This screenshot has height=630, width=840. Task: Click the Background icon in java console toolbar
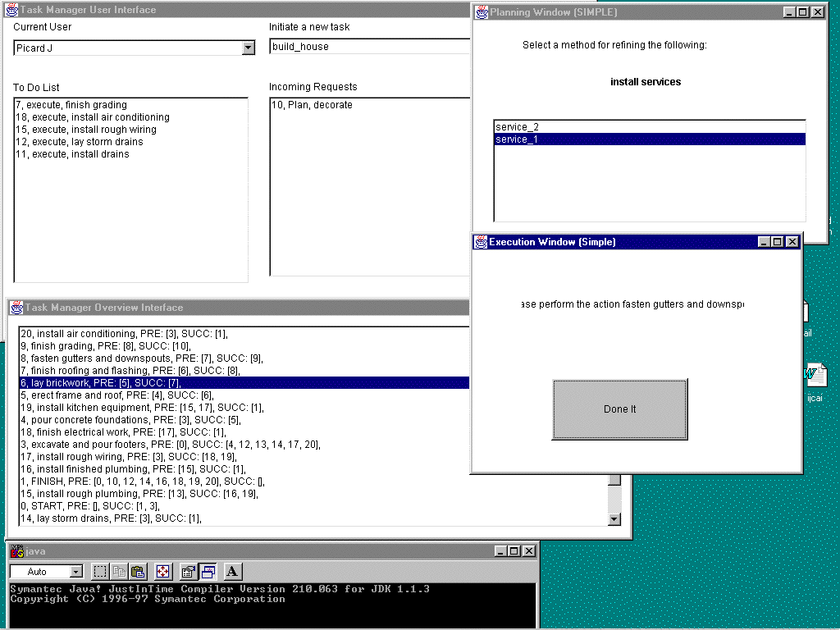208,572
